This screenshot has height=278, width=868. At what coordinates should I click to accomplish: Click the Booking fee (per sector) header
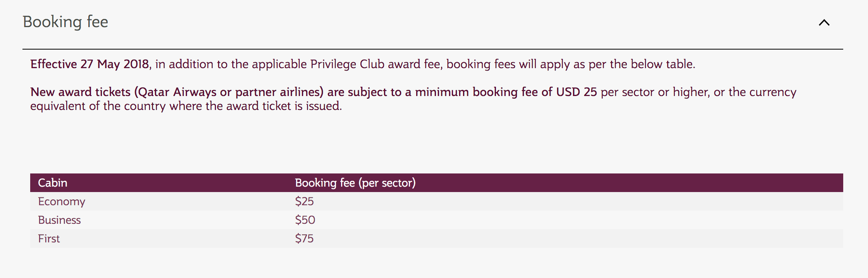355,183
